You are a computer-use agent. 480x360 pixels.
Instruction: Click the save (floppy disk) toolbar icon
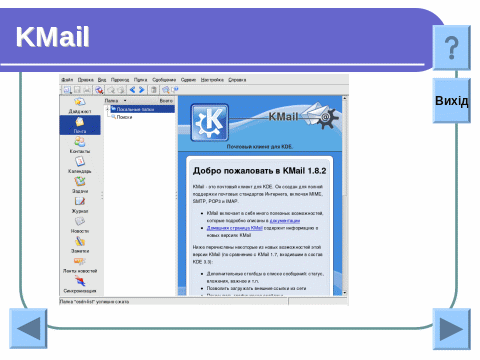click(x=77, y=90)
